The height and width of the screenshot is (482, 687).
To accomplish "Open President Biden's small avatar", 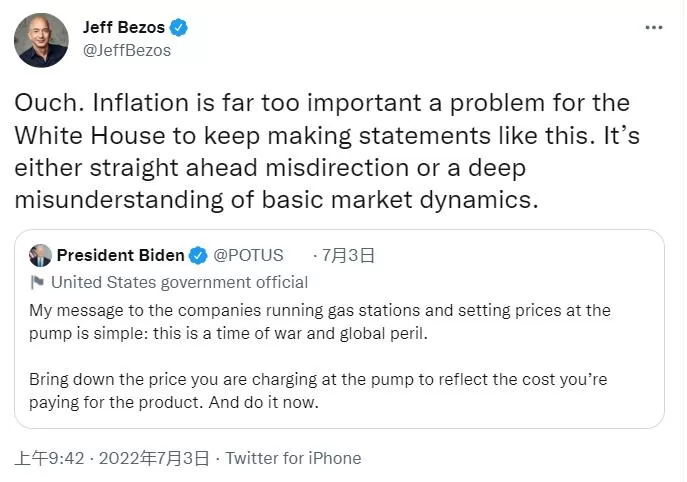I will (40, 255).
